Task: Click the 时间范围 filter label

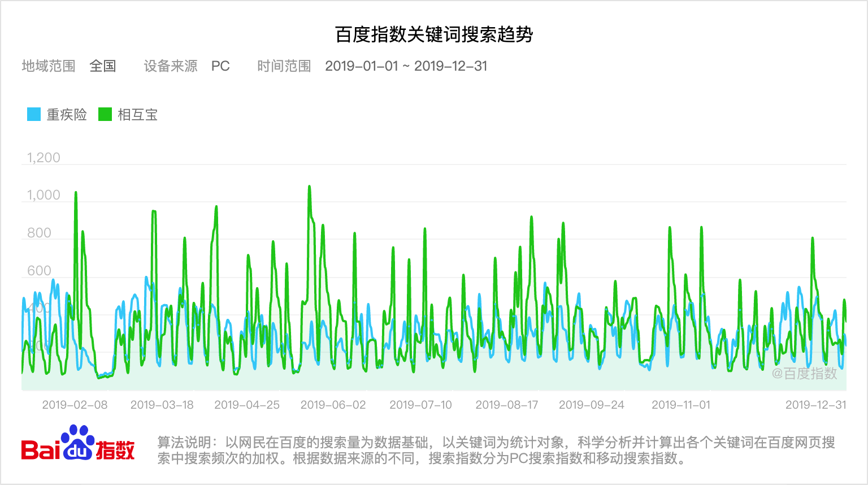Action: point(284,66)
